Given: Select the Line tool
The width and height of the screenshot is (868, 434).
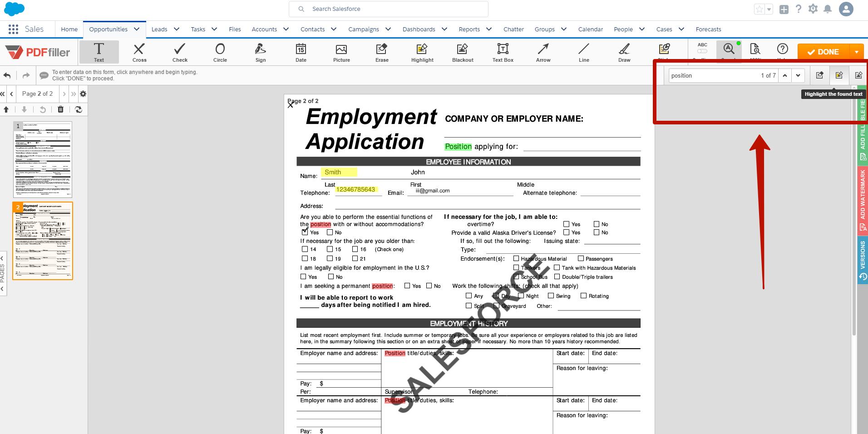Looking at the screenshot, I should (x=584, y=52).
